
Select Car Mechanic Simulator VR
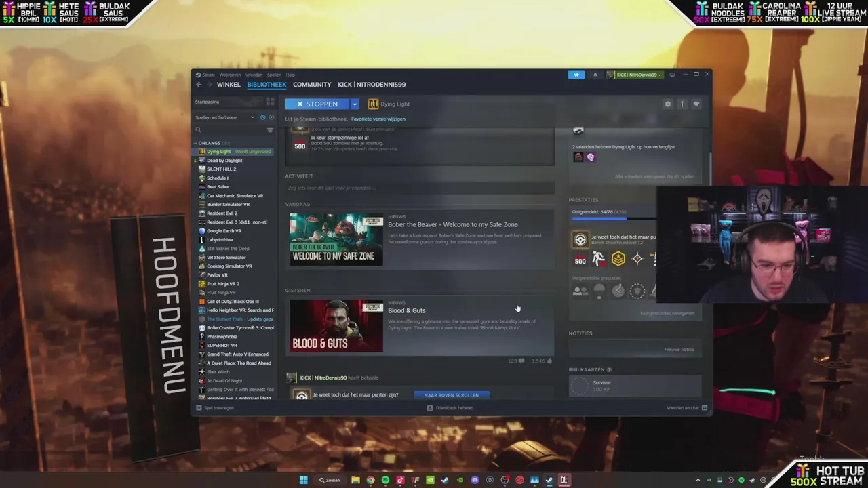235,196
